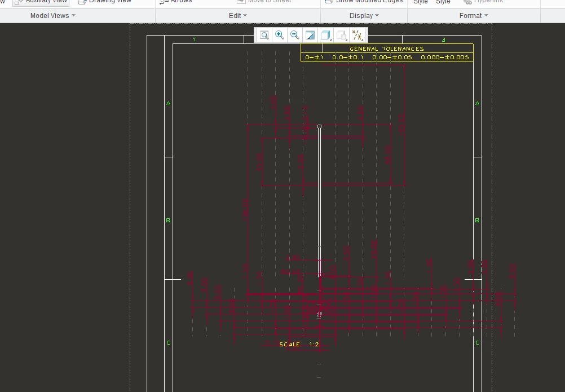Click the greyed-out sheet icon in graphics toolbar

341,35
